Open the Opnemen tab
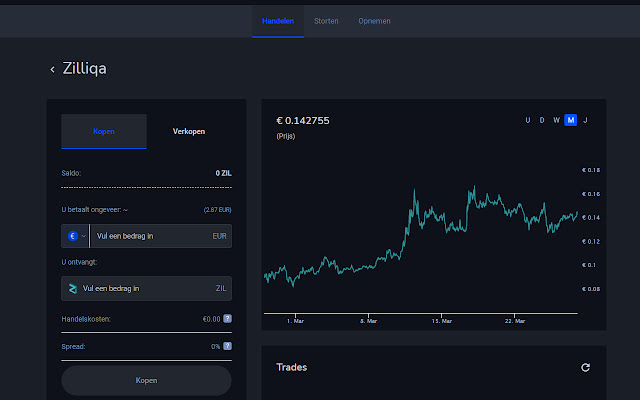640x400 pixels. 374,21
